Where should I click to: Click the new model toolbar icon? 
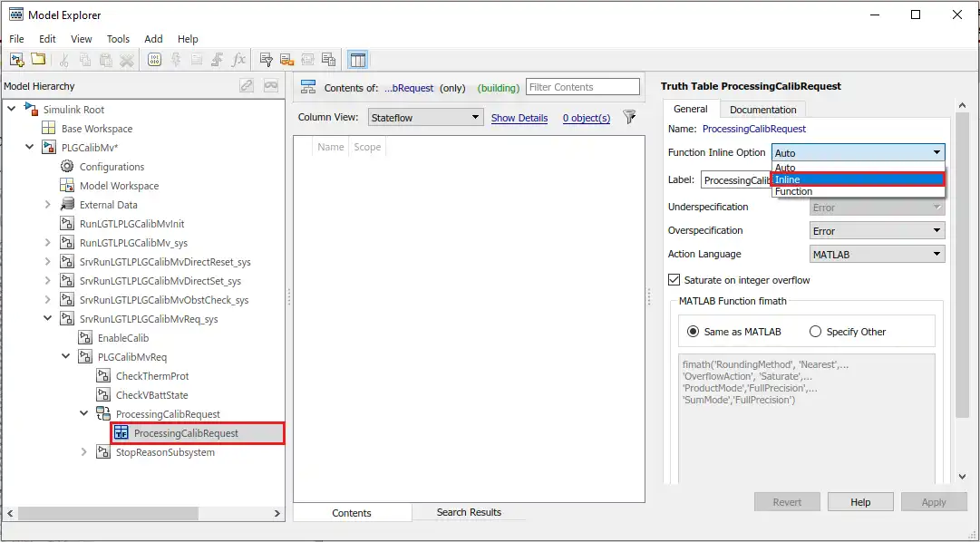(x=16, y=60)
